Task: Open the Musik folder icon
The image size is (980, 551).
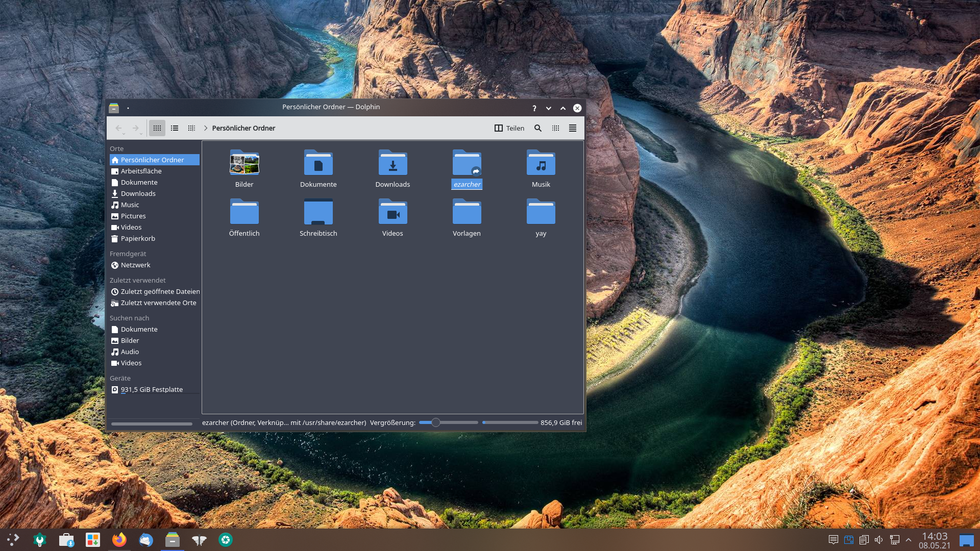Action: tap(541, 163)
